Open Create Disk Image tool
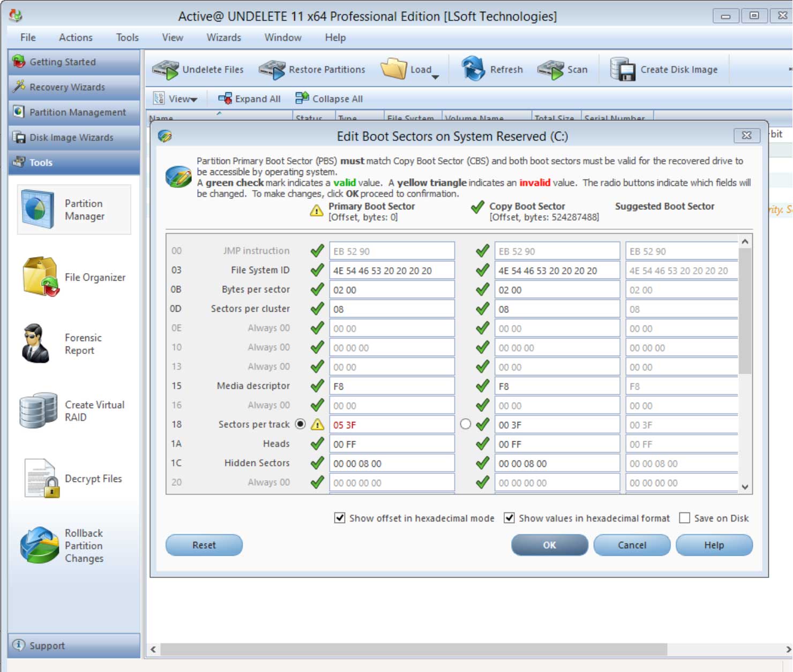The height and width of the screenshot is (672, 793). (x=664, y=69)
